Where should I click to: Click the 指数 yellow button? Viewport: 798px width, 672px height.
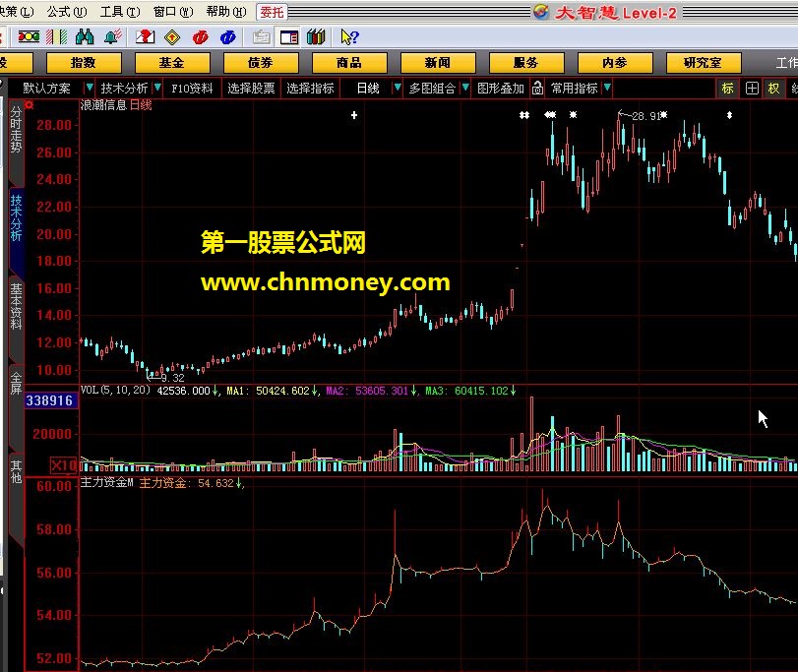(84, 63)
